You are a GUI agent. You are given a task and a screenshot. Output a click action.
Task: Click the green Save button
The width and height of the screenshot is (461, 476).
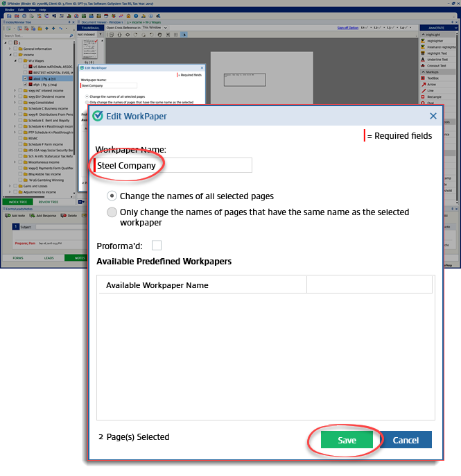(x=347, y=440)
